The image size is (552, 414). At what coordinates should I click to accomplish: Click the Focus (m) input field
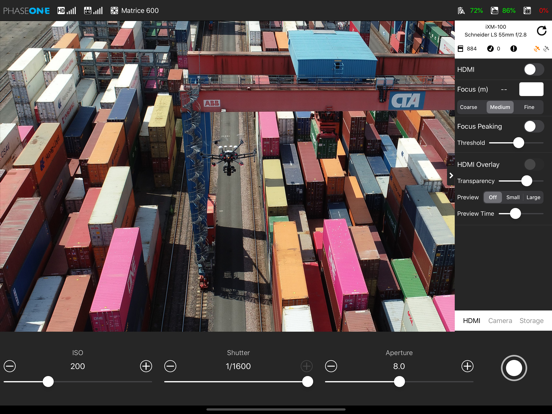531,89
